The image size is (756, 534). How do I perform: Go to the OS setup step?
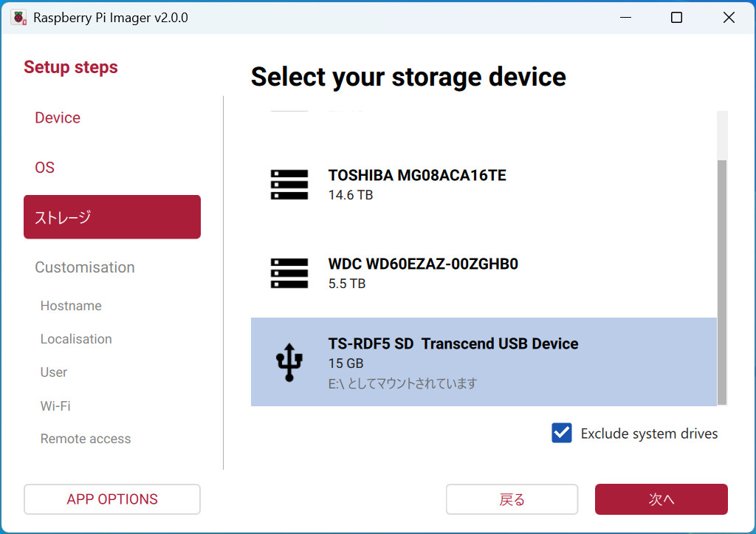45,168
